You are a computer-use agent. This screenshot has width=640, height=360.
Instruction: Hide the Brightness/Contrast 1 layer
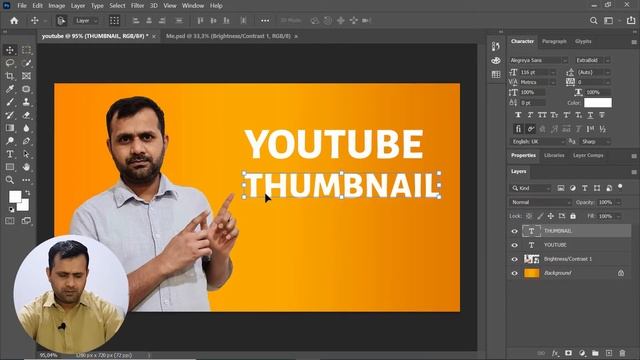point(514,259)
